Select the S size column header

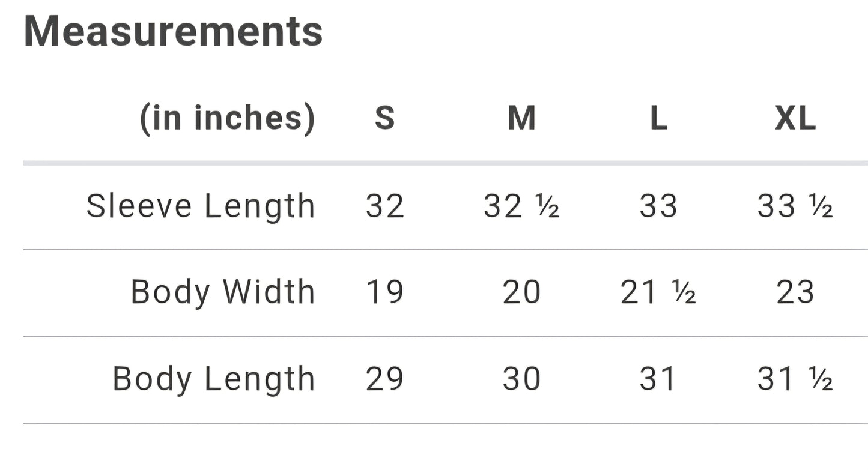click(385, 118)
